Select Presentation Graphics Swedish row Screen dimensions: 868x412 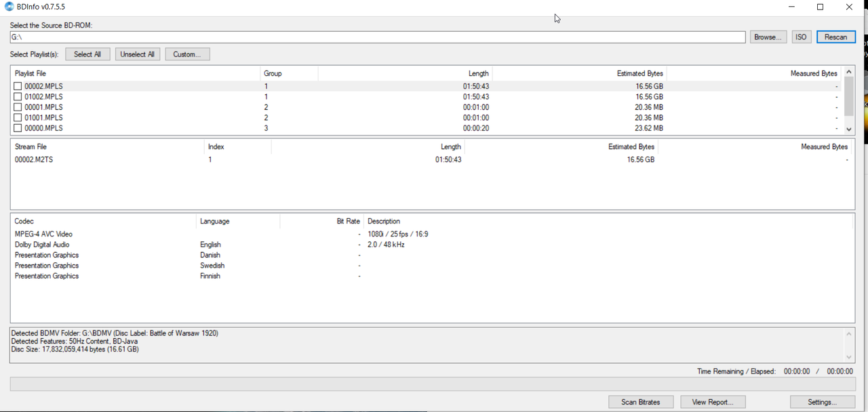[x=433, y=266]
